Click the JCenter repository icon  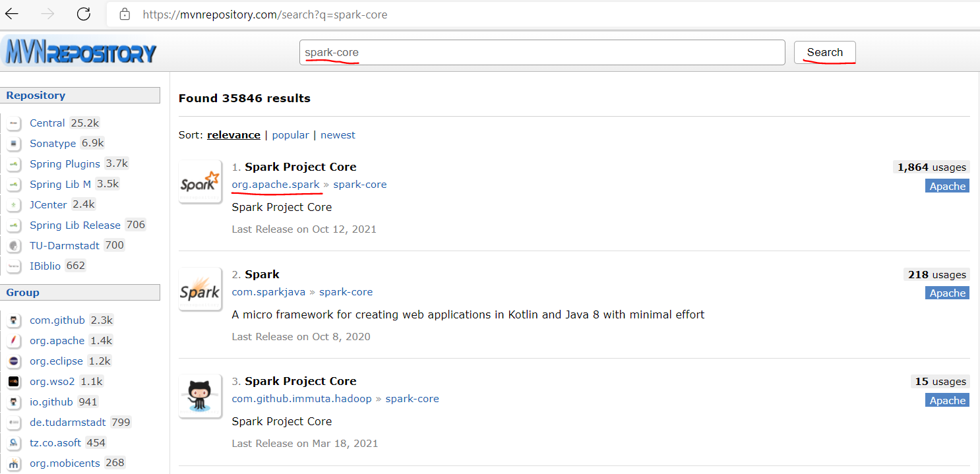[14, 205]
